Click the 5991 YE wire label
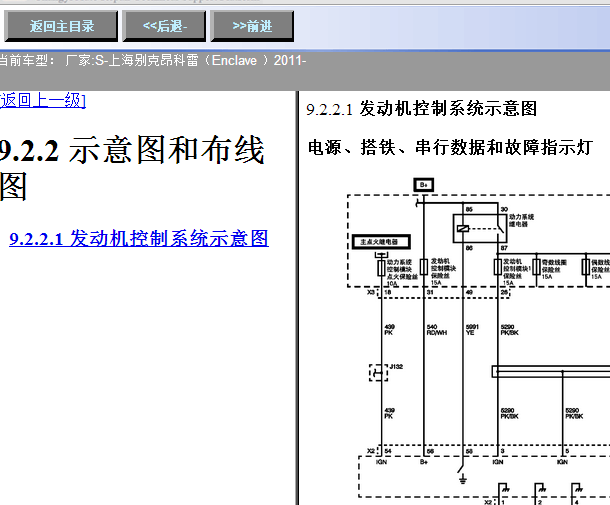 click(472, 330)
